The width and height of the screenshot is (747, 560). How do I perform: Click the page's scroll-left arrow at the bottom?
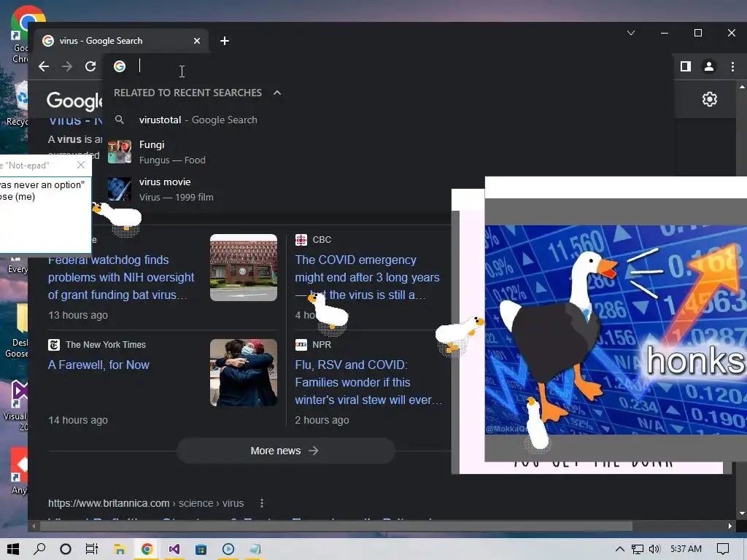click(x=34, y=526)
